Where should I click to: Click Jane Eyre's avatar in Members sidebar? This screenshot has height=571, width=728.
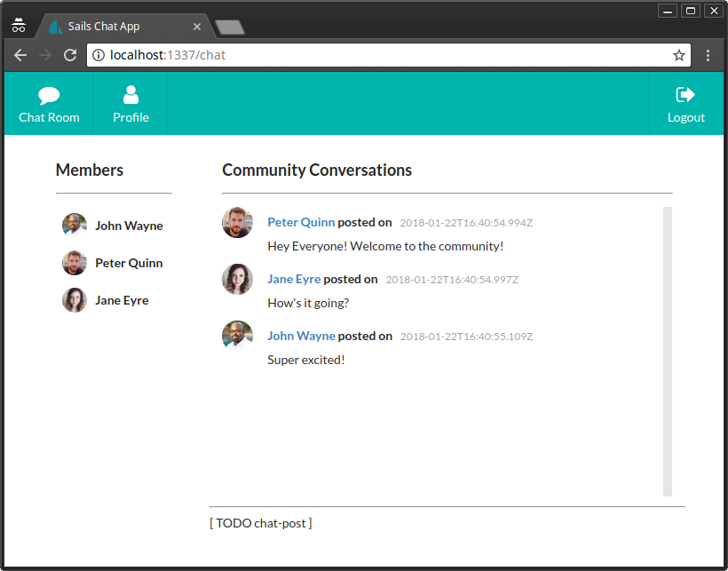(x=74, y=300)
